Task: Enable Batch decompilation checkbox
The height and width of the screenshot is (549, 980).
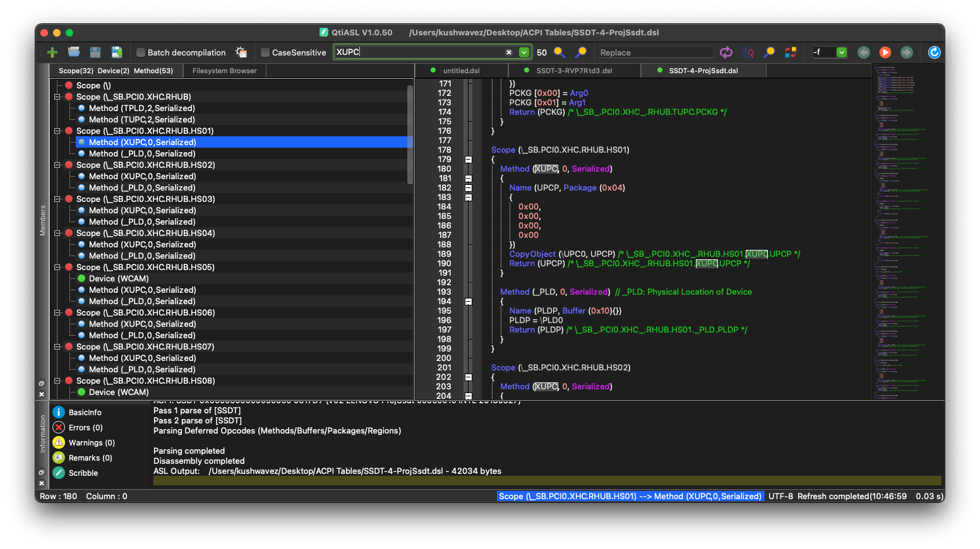Action: 141,52
